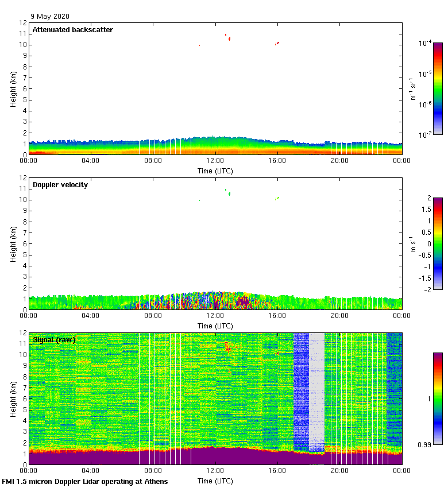
Task: Click the FMI Doppler Lidar Athens caption
Action: pyautogui.click(x=86, y=482)
